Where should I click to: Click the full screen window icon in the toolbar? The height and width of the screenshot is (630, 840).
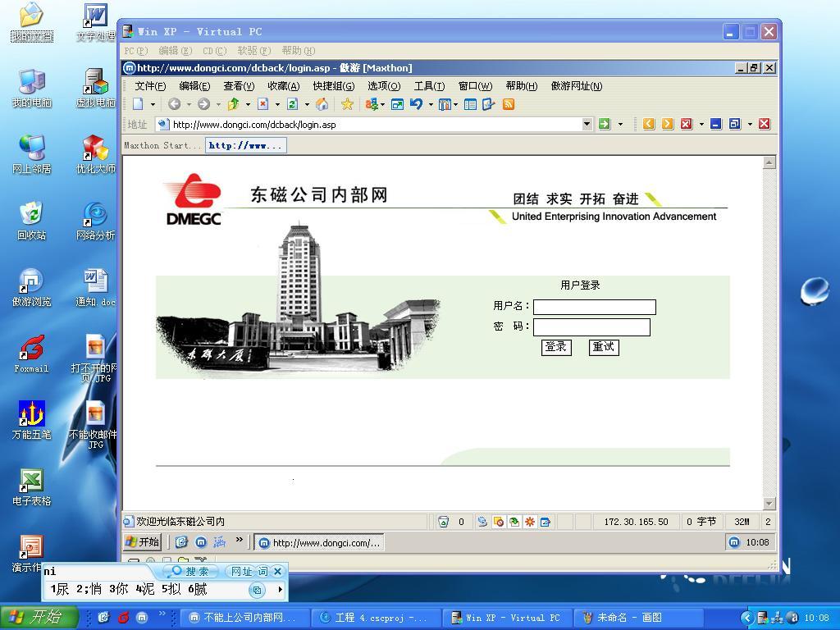tap(397, 104)
